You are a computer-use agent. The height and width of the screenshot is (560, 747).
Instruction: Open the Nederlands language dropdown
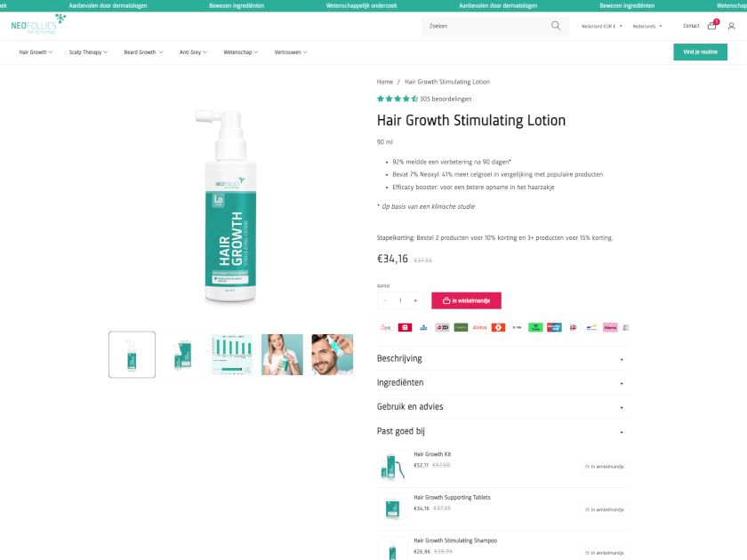tap(647, 26)
